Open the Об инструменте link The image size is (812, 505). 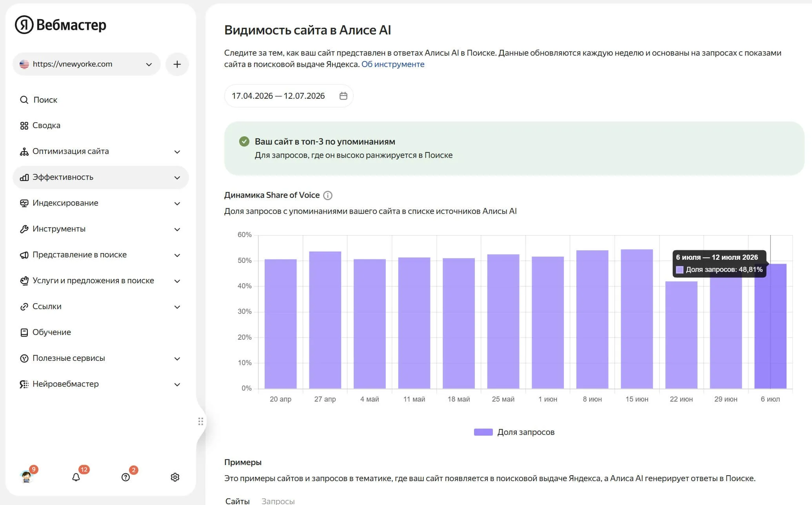(393, 64)
